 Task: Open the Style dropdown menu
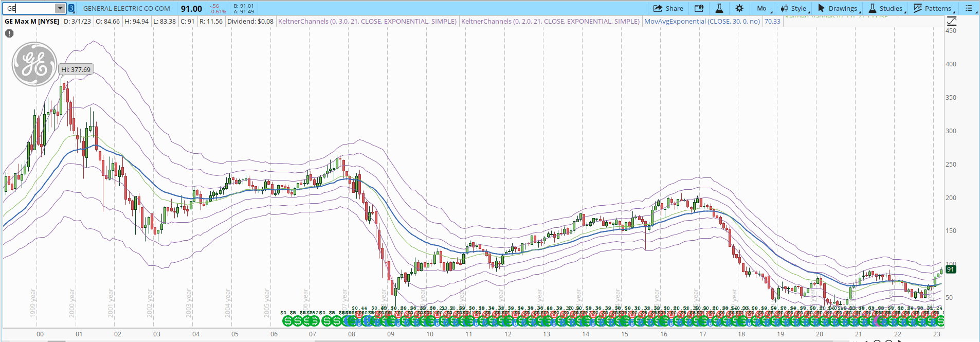click(794, 8)
